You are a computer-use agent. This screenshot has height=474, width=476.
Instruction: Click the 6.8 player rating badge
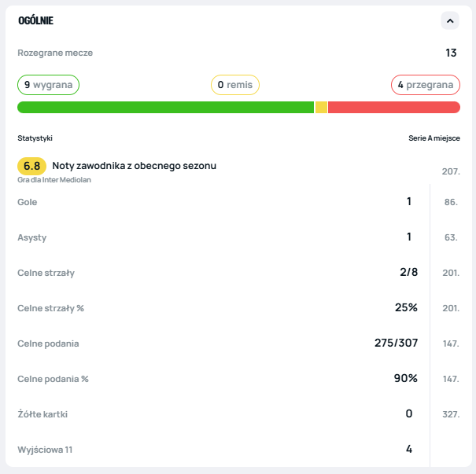pyautogui.click(x=31, y=166)
